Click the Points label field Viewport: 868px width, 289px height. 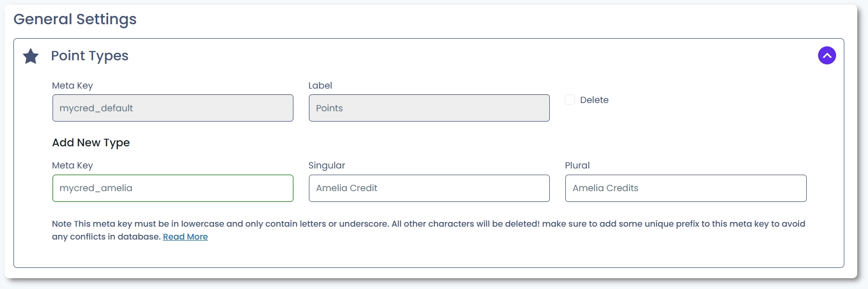(429, 108)
